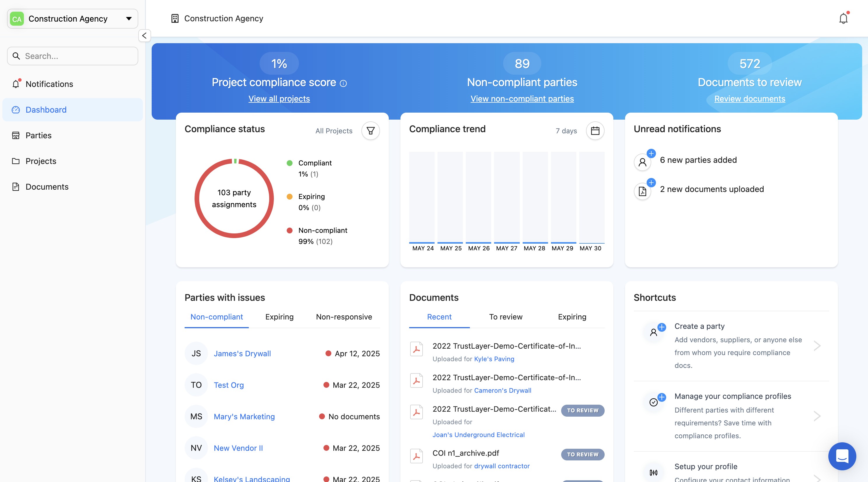Click the compliance status filter funnel icon
This screenshot has width=868, height=482.
coord(370,131)
